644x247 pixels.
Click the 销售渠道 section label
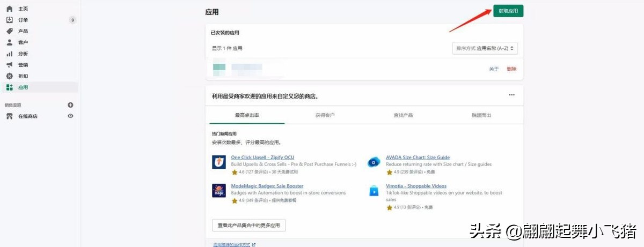13,105
